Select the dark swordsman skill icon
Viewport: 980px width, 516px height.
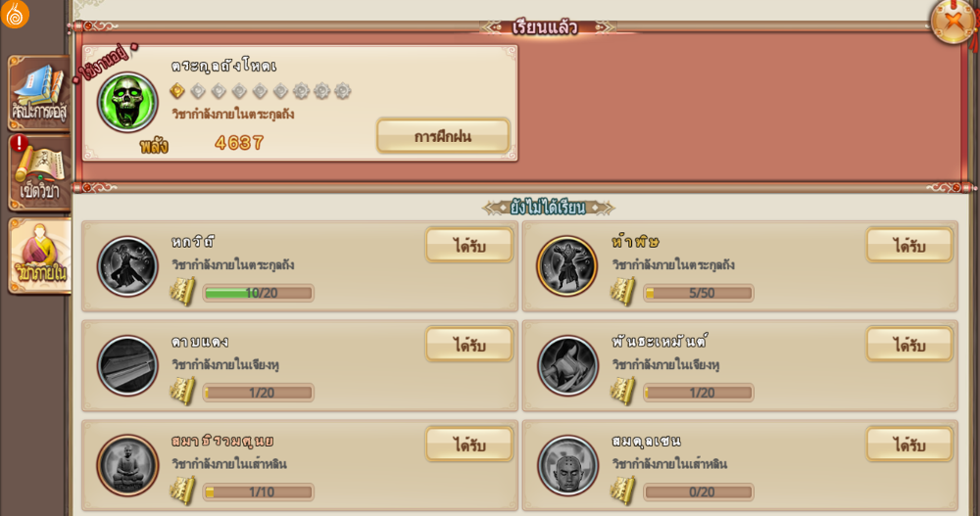(x=127, y=266)
